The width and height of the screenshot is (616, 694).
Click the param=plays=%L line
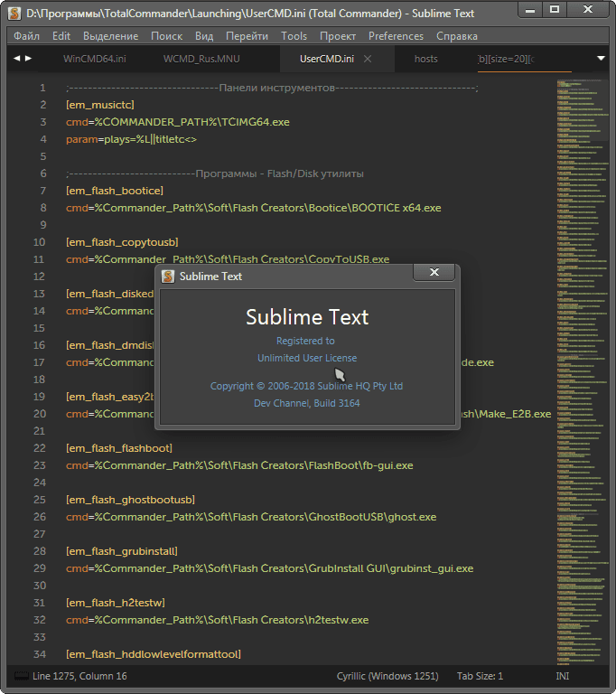point(132,139)
